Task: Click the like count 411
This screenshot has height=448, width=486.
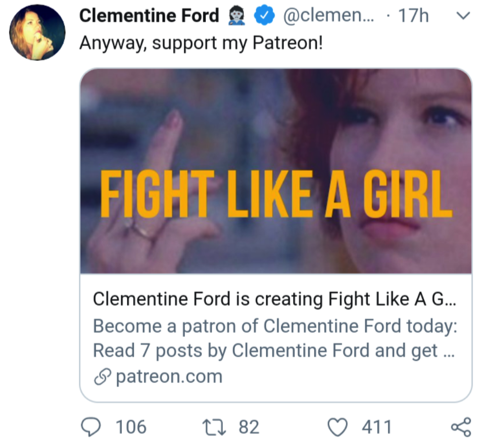Action: tap(377, 427)
